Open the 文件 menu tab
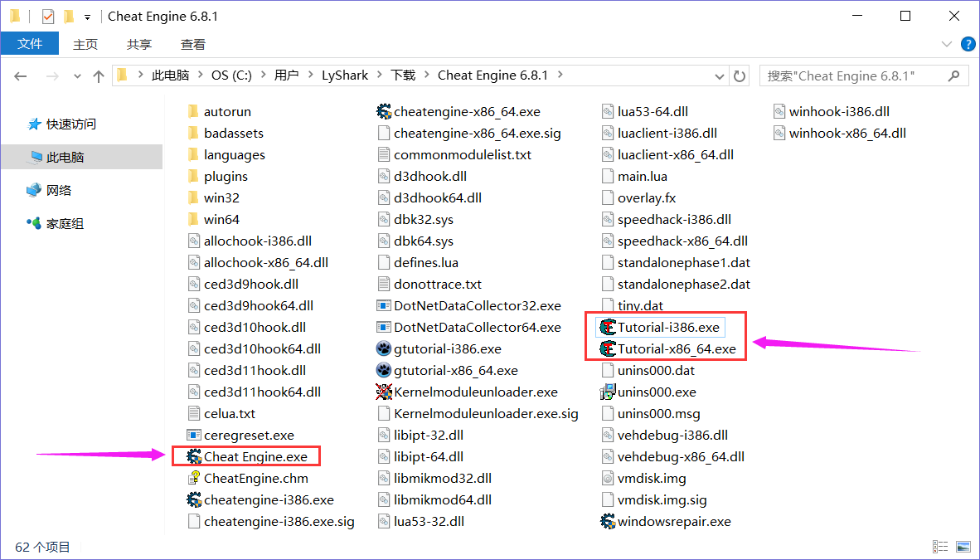Screen dimensions: 980x560 point(29,44)
